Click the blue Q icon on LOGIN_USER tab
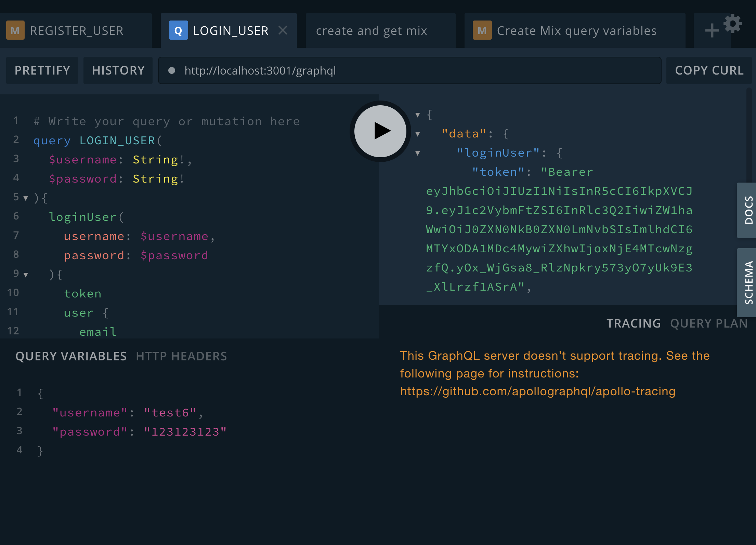The width and height of the screenshot is (756, 545). [x=178, y=30]
